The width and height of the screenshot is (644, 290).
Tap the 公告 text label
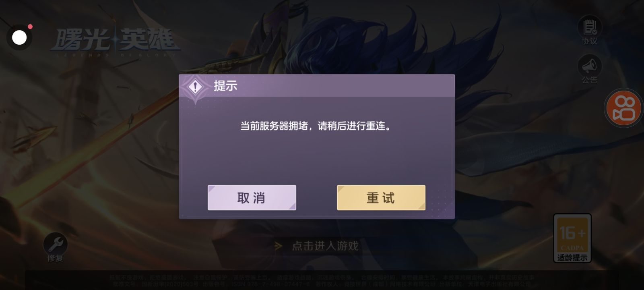point(590,80)
